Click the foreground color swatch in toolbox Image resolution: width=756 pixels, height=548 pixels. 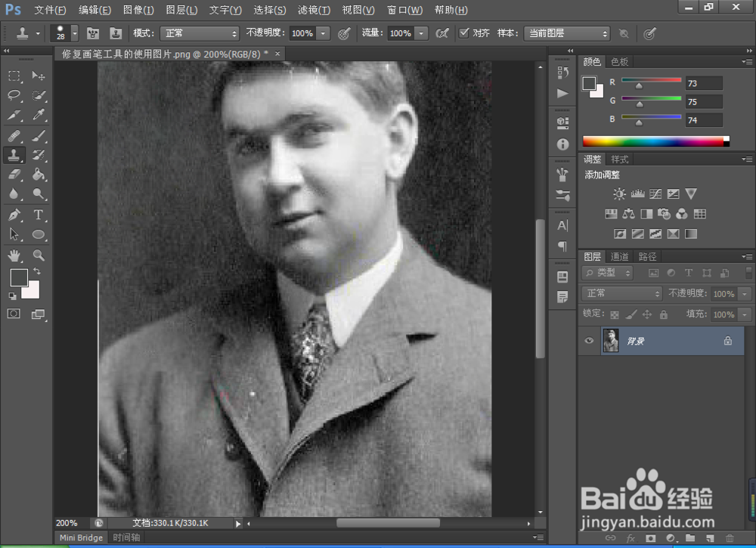pos(18,277)
